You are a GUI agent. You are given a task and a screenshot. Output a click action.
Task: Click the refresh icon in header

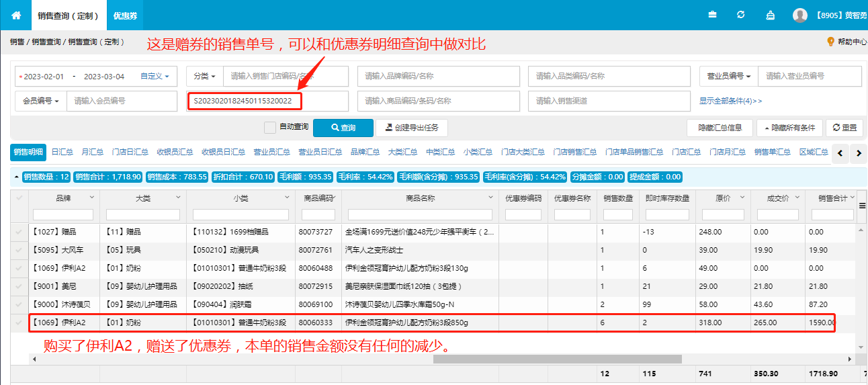(741, 15)
